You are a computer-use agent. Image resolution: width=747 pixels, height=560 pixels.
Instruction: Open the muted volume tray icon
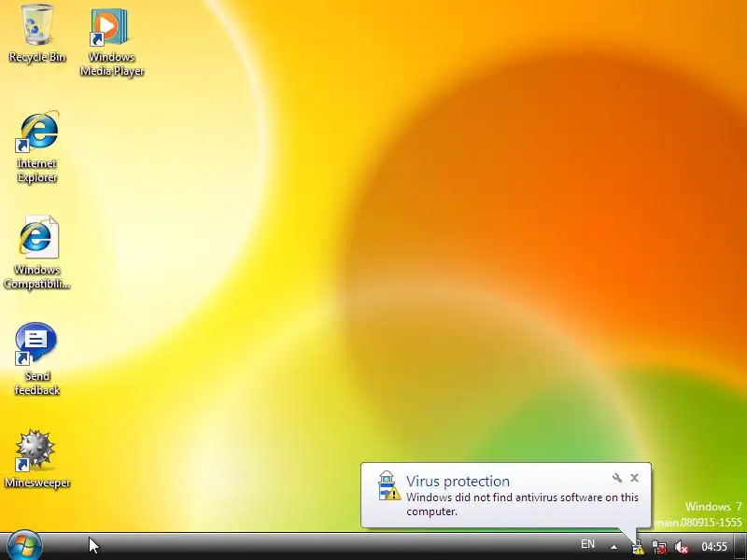click(682, 547)
